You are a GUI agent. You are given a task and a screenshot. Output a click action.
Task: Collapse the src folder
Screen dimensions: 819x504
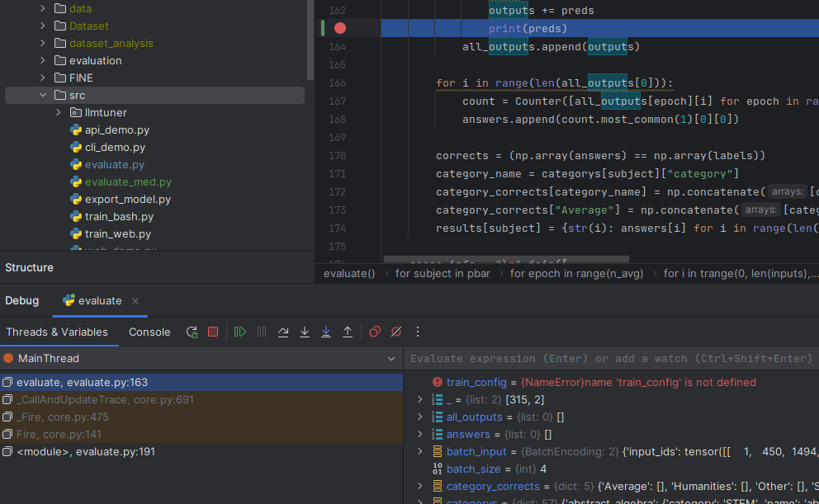(x=43, y=95)
